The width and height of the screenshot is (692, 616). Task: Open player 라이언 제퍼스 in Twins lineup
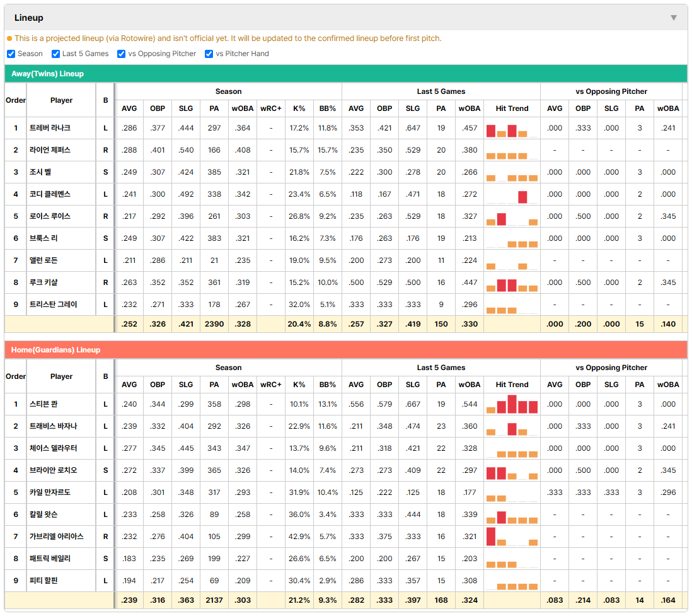click(x=50, y=150)
